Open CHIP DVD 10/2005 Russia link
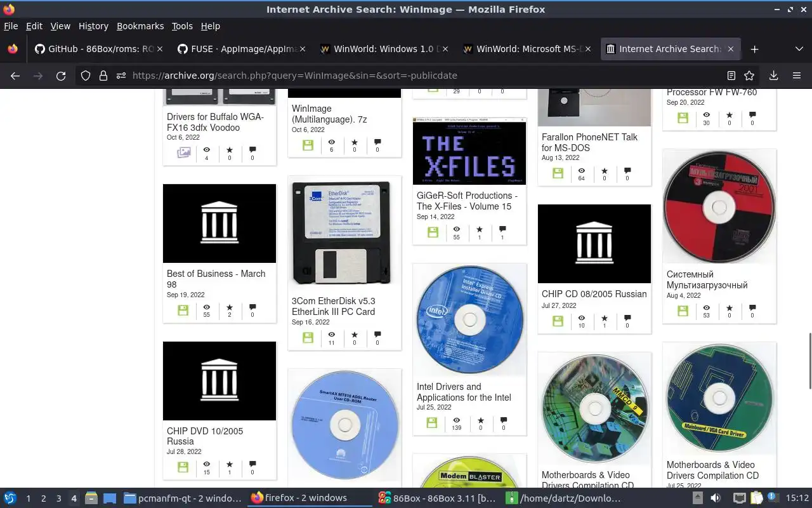 pyautogui.click(x=205, y=436)
